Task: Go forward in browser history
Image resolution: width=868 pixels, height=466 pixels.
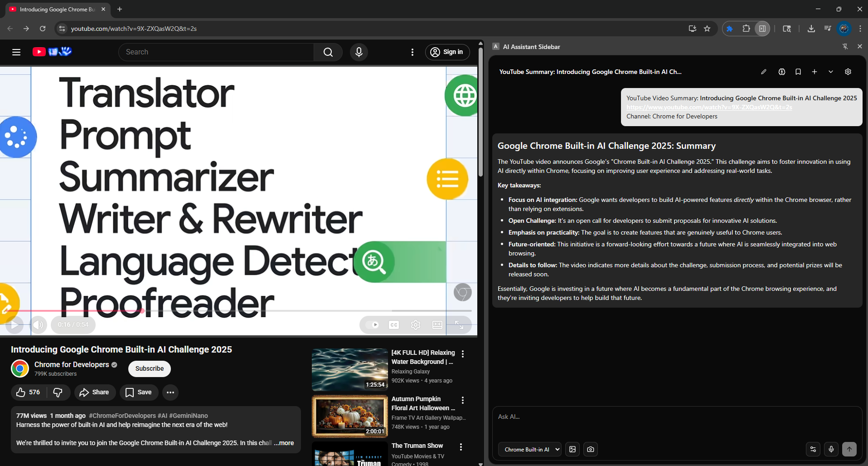Action: click(x=26, y=29)
